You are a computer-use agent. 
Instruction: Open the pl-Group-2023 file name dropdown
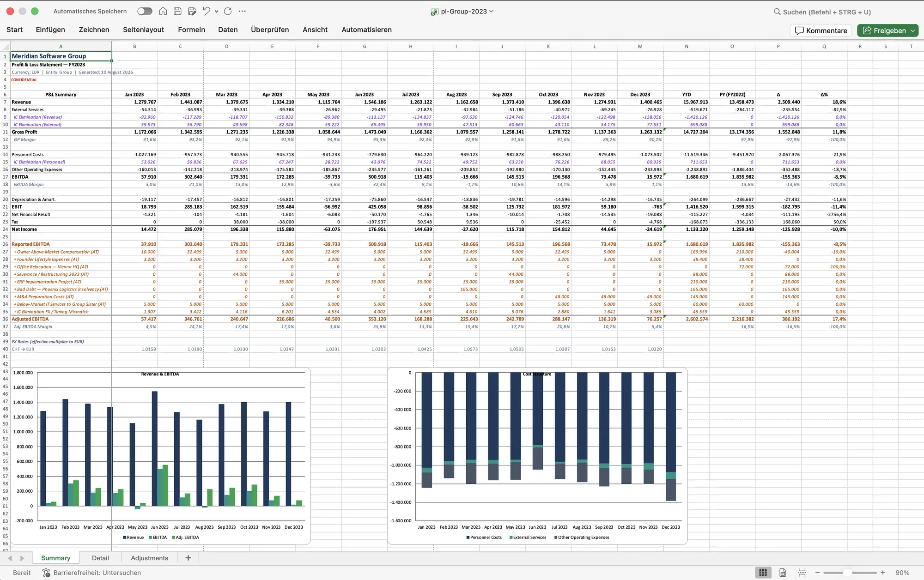491,12
